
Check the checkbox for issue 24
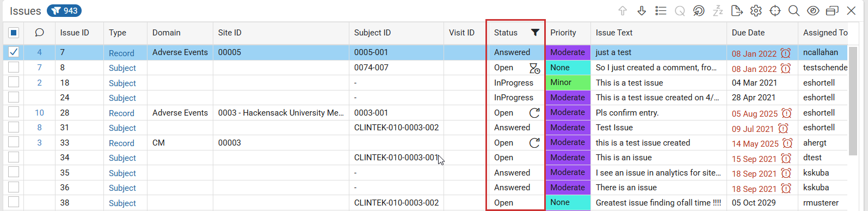[14, 98]
